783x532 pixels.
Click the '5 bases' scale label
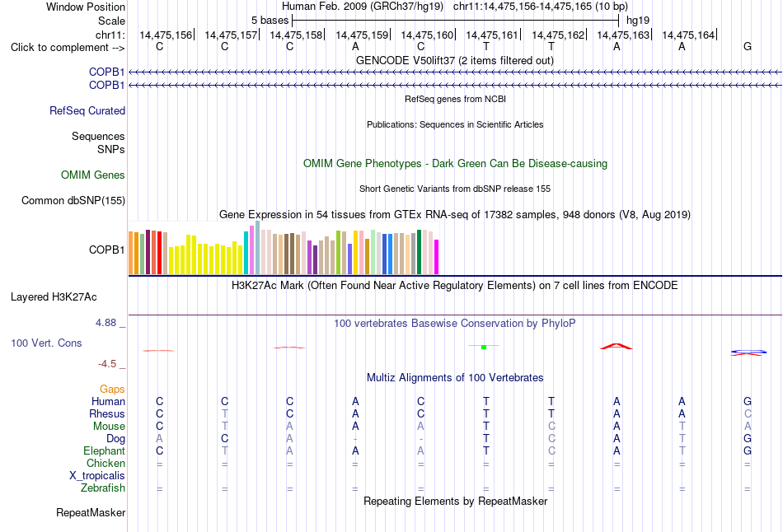pos(270,21)
